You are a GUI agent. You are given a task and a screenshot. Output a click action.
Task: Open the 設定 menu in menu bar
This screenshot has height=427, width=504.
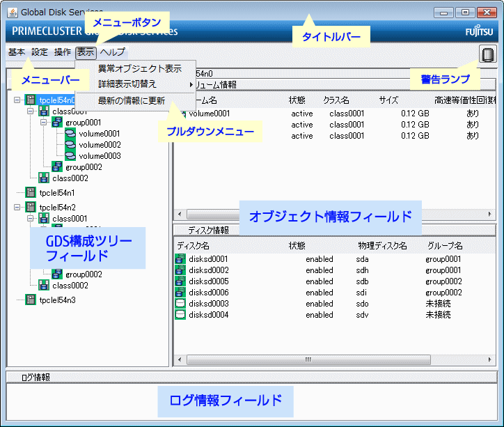pyautogui.click(x=40, y=52)
